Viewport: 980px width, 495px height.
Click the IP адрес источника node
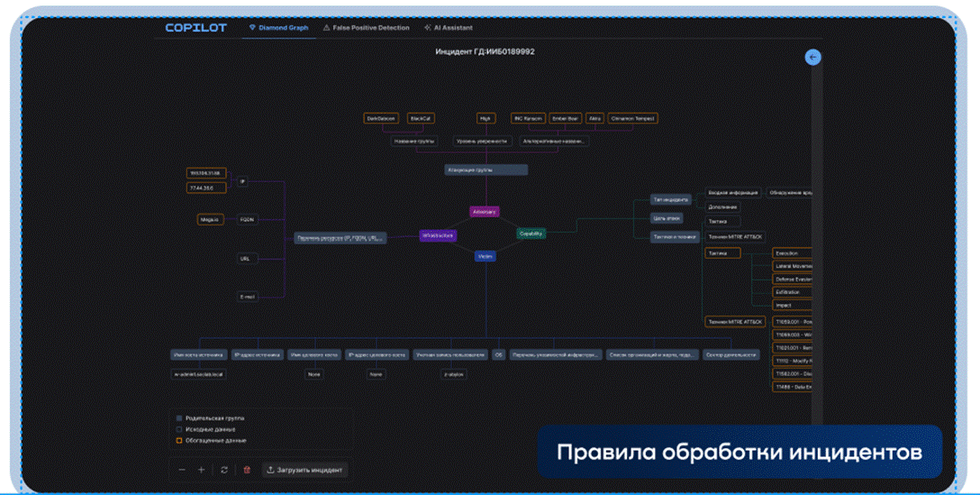(258, 355)
